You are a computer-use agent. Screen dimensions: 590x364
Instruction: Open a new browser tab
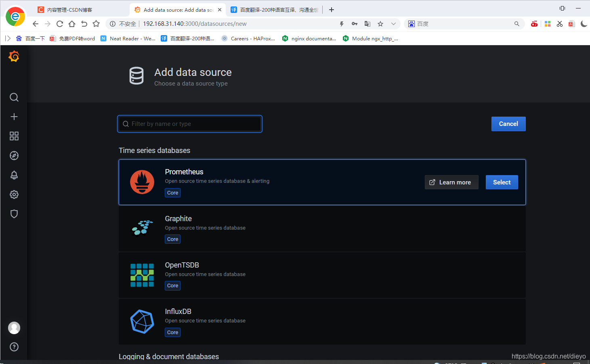(332, 10)
